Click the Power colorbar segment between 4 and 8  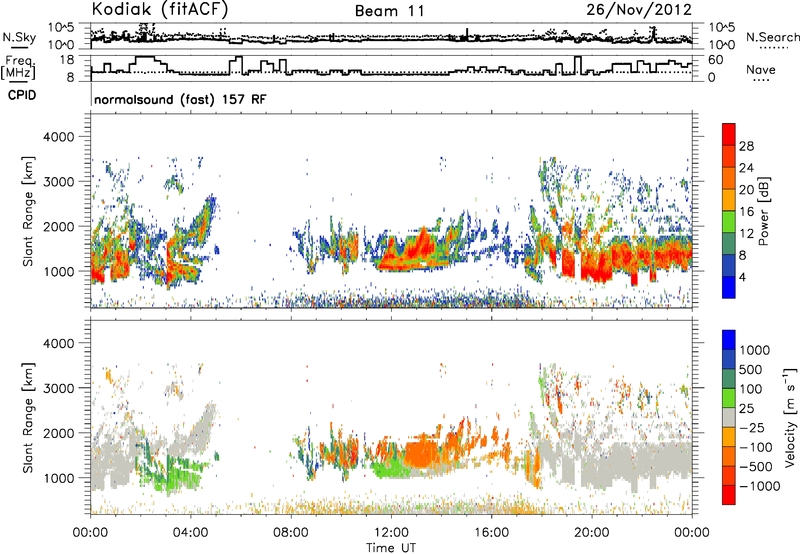pyautogui.click(x=729, y=266)
